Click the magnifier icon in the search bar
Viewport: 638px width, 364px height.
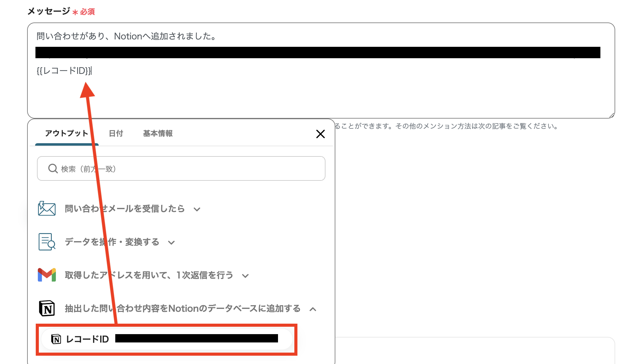[x=53, y=168]
